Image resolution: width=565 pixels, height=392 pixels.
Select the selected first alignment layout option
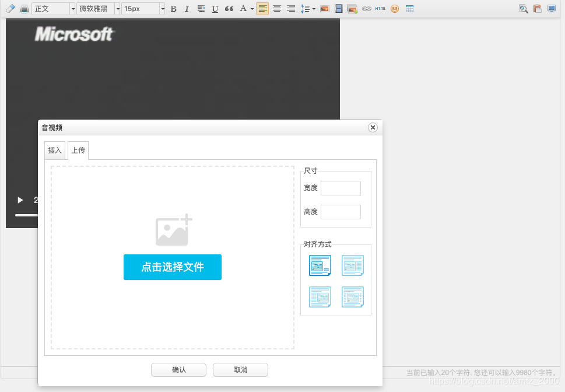coord(320,265)
